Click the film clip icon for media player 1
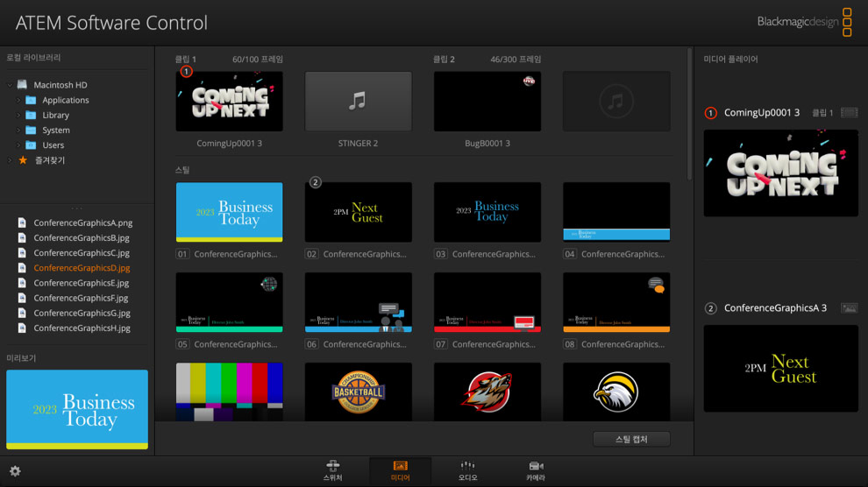 pos(848,113)
